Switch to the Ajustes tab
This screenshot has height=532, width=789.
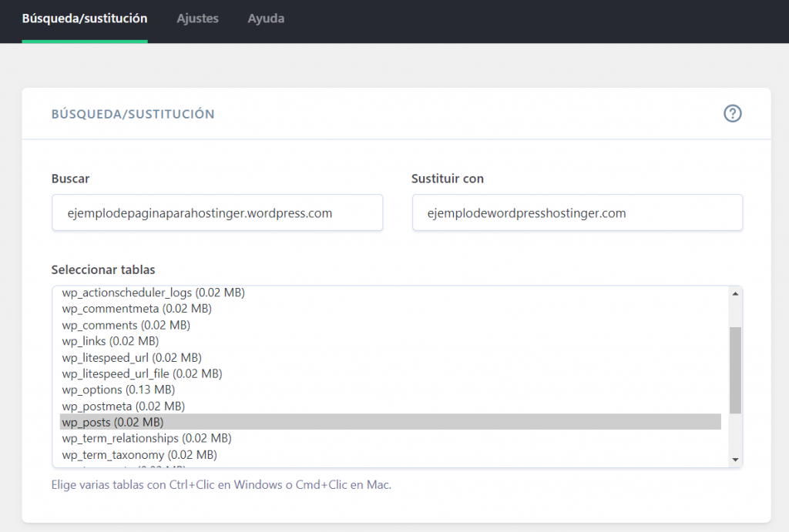197,18
